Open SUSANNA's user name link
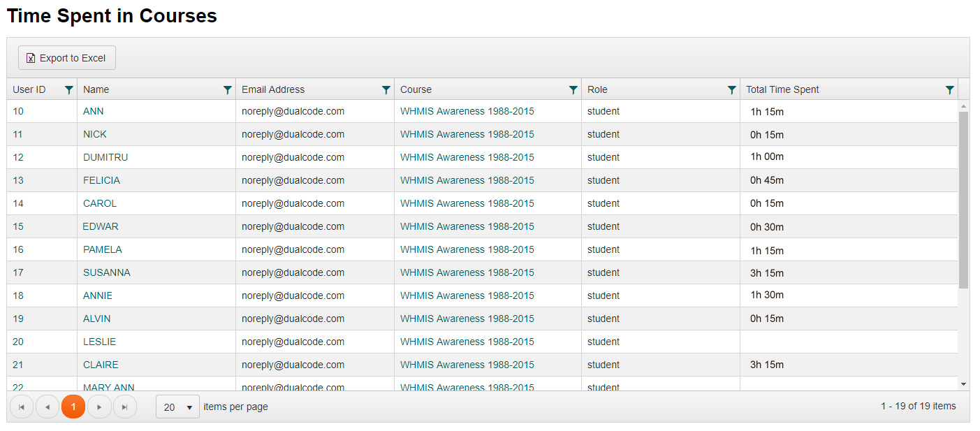 (106, 272)
